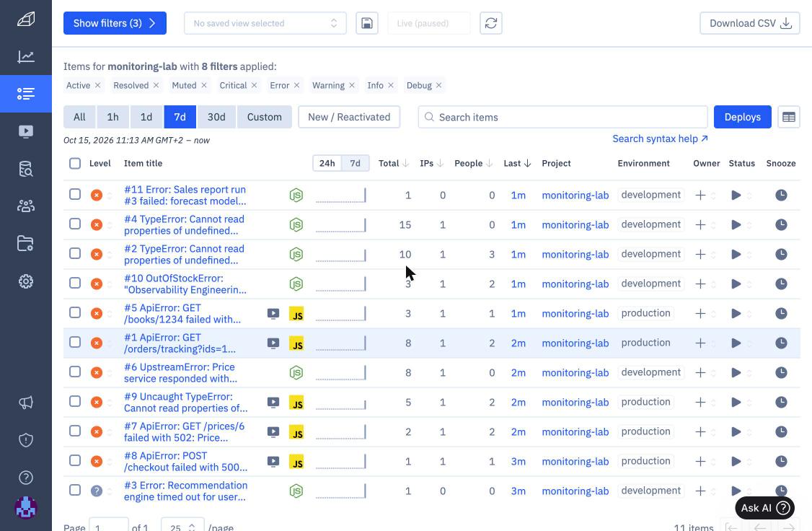Select the 30d time range tab

tap(216, 117)
